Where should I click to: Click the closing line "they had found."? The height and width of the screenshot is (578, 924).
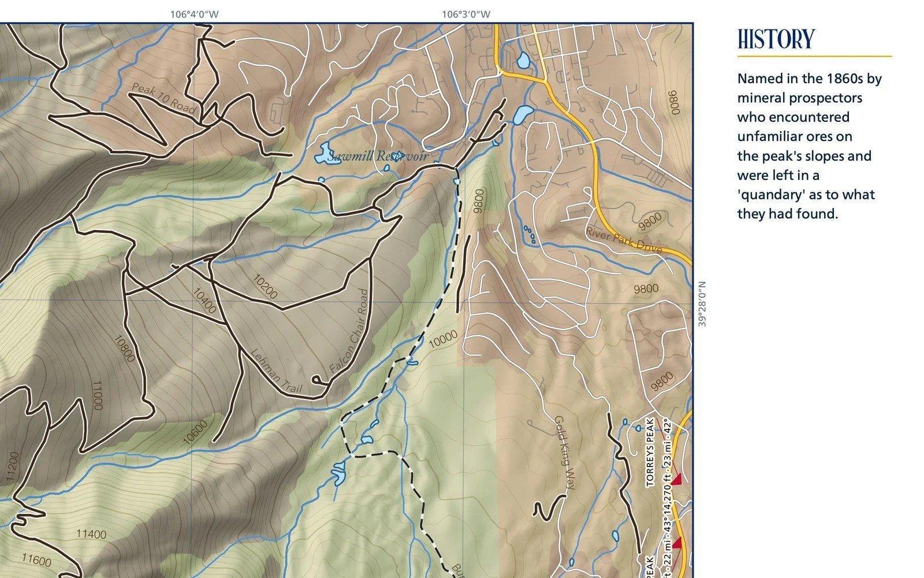[788, 214]
